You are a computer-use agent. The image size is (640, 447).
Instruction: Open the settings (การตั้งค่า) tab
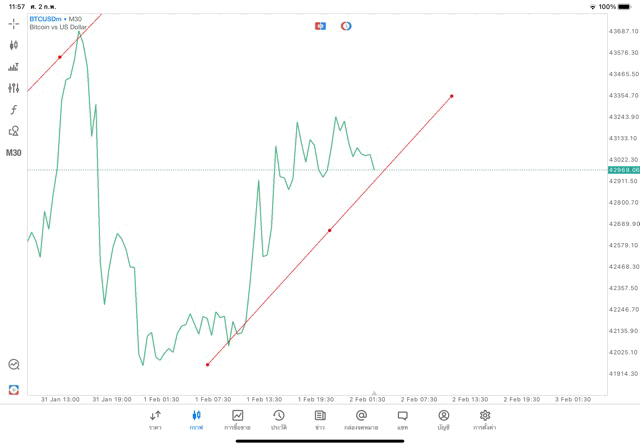[485, 419]
